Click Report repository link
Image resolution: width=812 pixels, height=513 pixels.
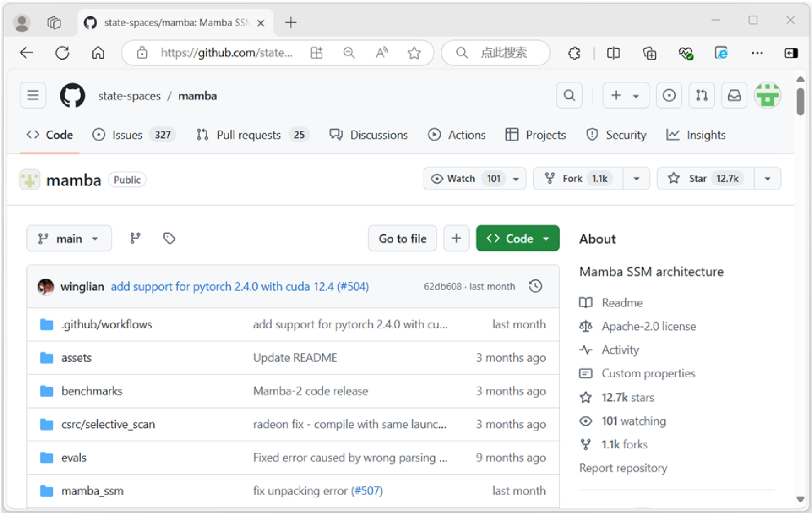click(623, 468)
